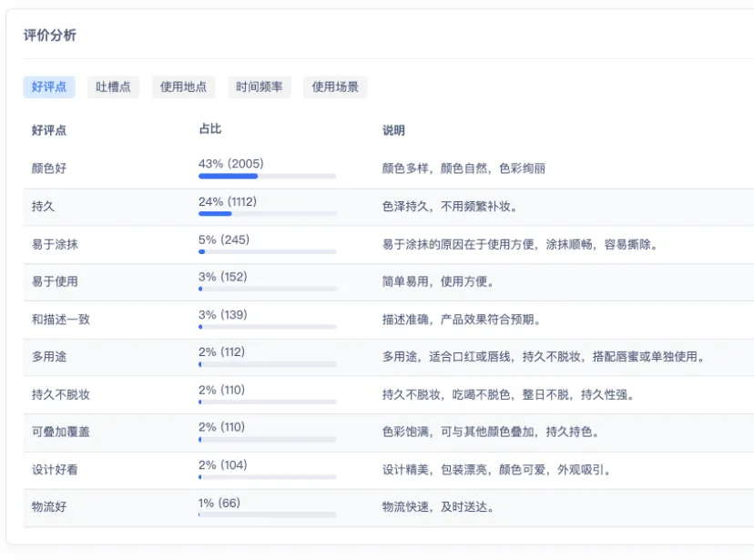Switch to the 吐槽点 tab
754x560 pixels.
pyautogui.click(x=113, y=87)
